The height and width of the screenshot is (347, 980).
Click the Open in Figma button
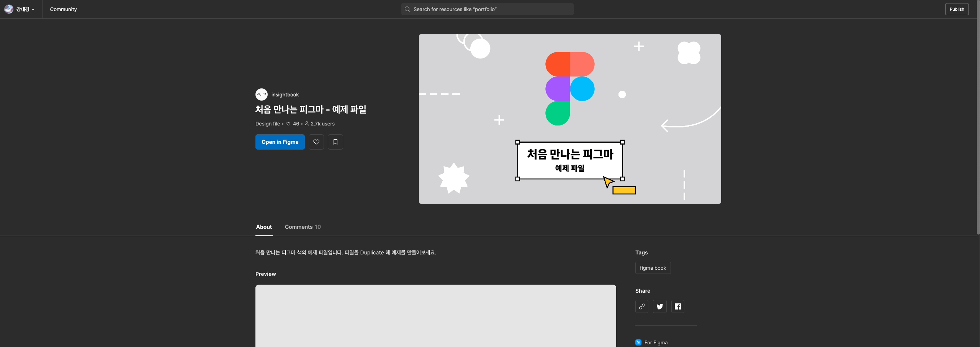point(280,142)
